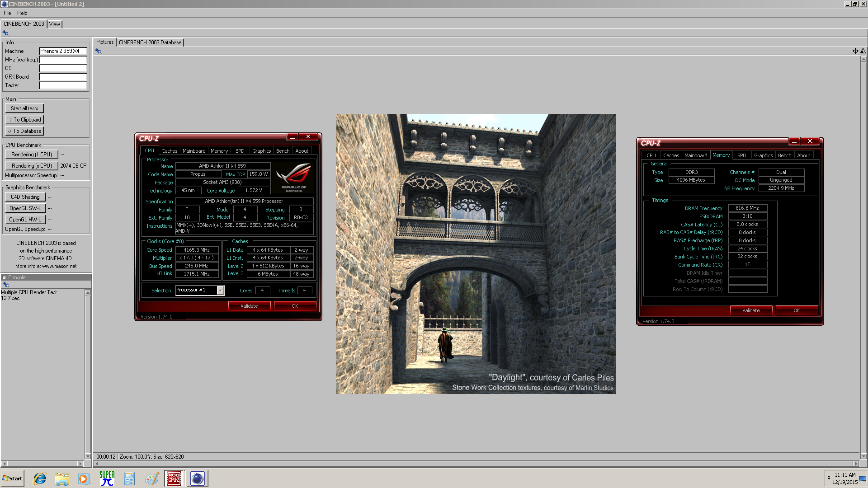Click the zoom triangle icon in picture viewer
The image size is (868, 488).
pos(863,51)
